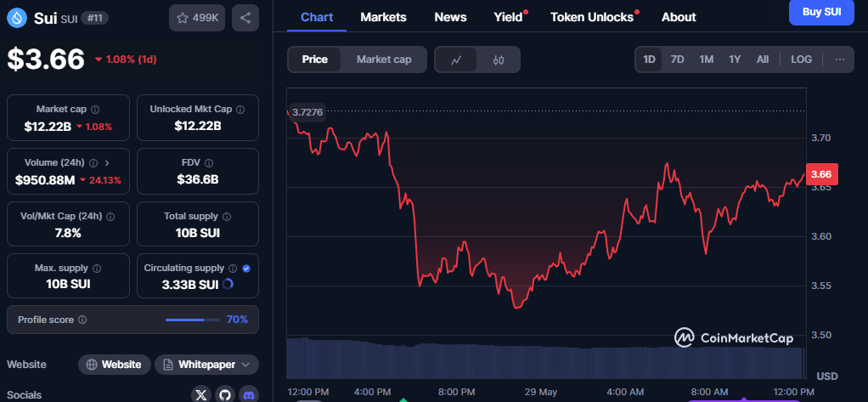Open the Chart tab
The width and height of the screenshot is (868, 402).
(x=317, y=17)
